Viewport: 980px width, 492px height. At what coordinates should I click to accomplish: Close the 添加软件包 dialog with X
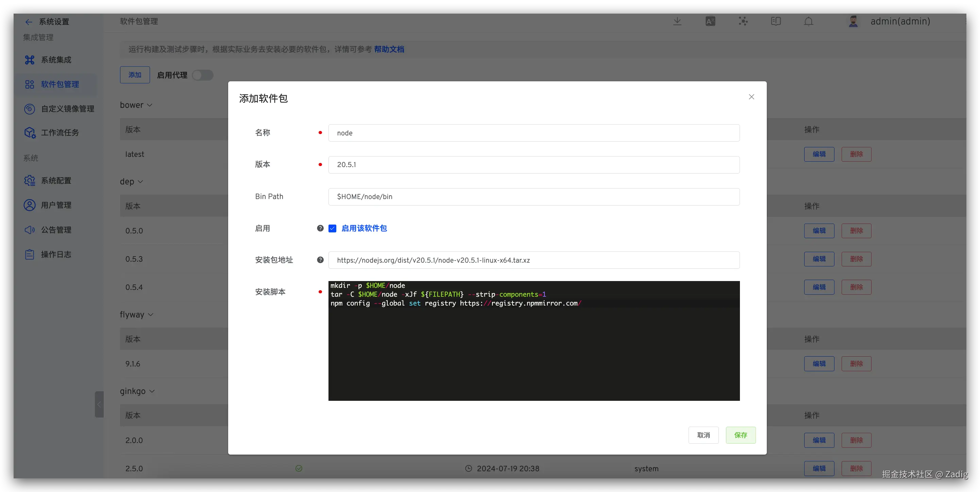(x=751, y=97)
